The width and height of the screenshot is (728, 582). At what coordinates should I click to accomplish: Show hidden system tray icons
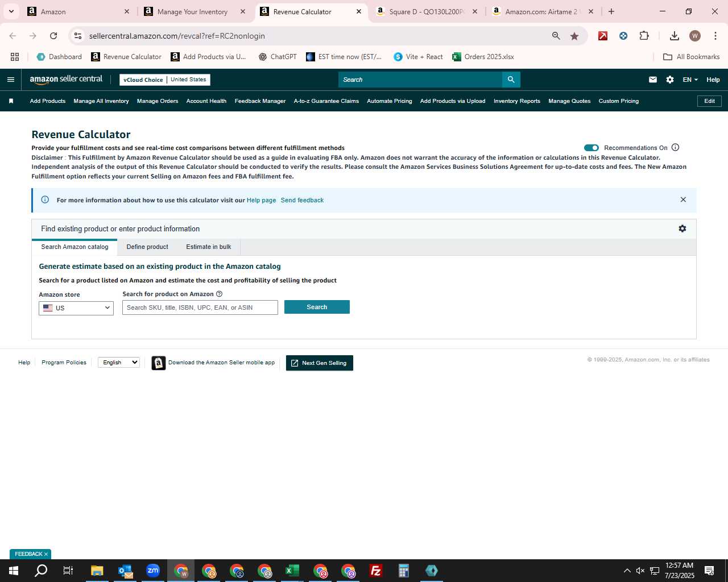(x=627, y=571)
